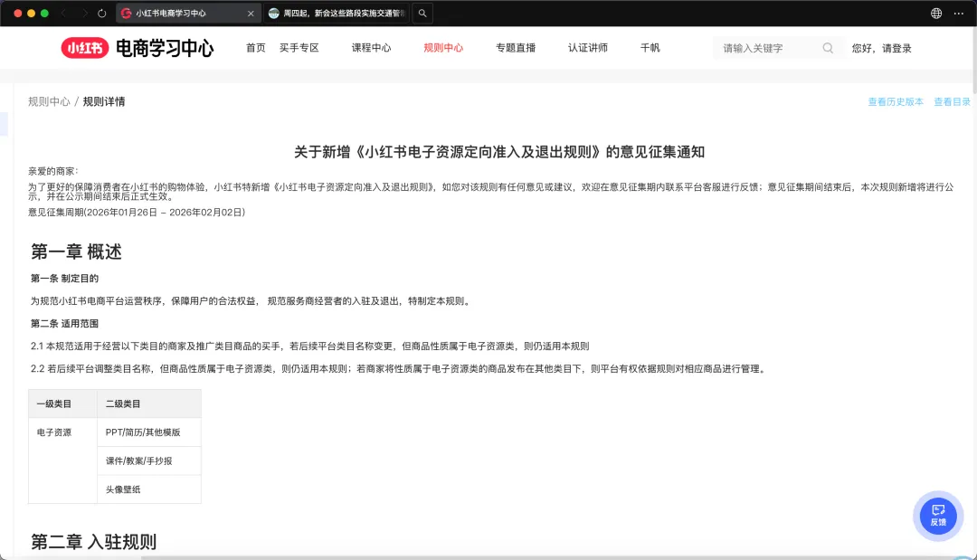977x560 pixels.
Task: Click the 第二章 入驻规则 heading
Action: pos(93,542)
